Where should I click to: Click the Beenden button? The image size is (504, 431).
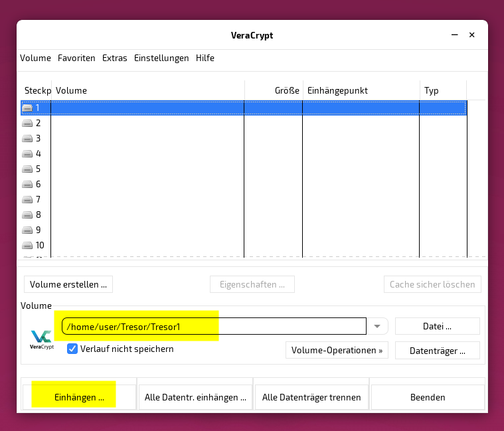(x=428, y=397)
